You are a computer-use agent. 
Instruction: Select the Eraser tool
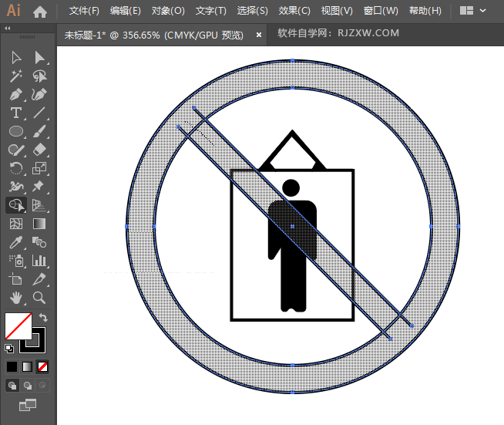coord(39,150)
